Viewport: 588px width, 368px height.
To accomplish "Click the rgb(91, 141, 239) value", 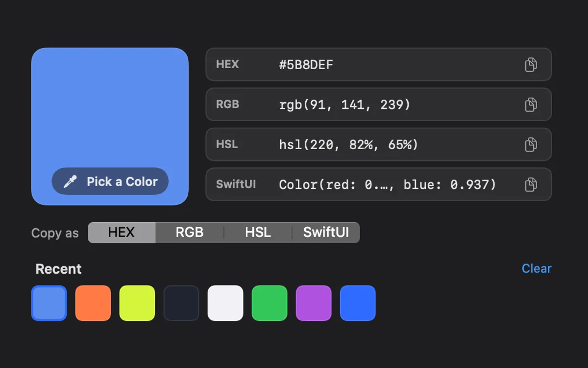I will pyautogui.click(x=345, y=105).
